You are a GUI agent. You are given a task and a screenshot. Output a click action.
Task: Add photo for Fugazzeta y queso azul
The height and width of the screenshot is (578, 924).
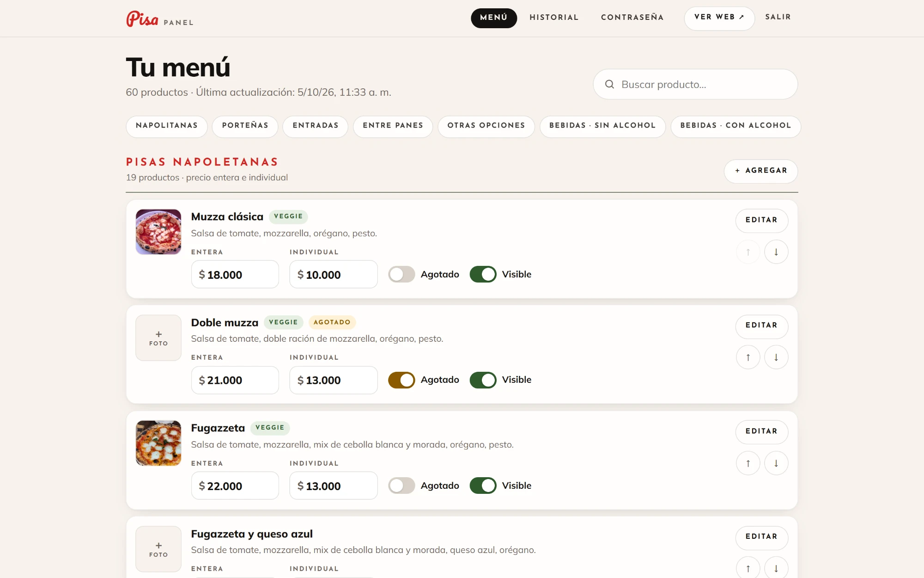(158, 549)
